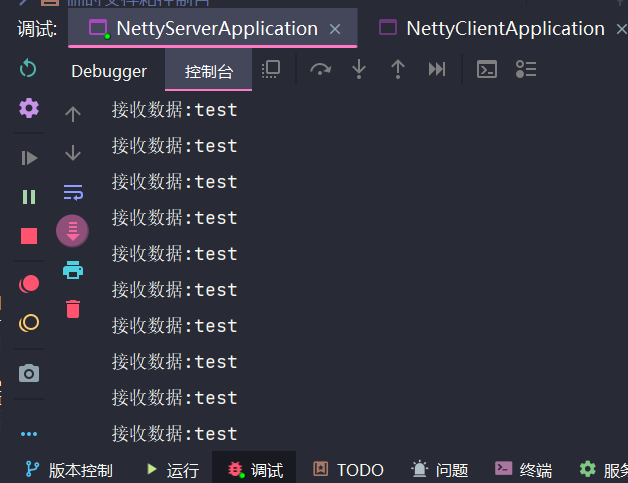Pause the running program

(29, 197)
